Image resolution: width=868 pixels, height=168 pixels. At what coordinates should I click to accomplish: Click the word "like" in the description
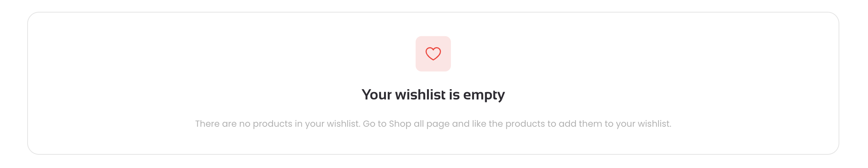pos(479,124)
